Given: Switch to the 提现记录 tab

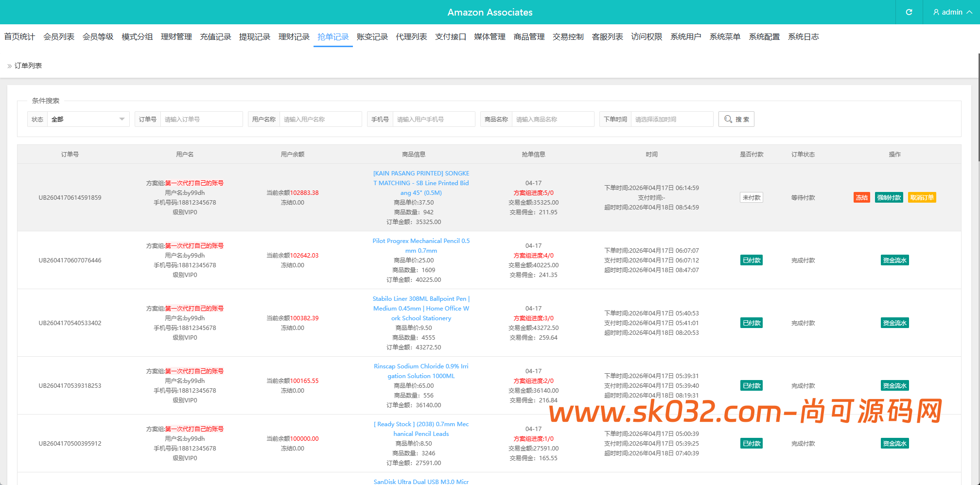Looking at the screenshot, I should tap(255, 36).
